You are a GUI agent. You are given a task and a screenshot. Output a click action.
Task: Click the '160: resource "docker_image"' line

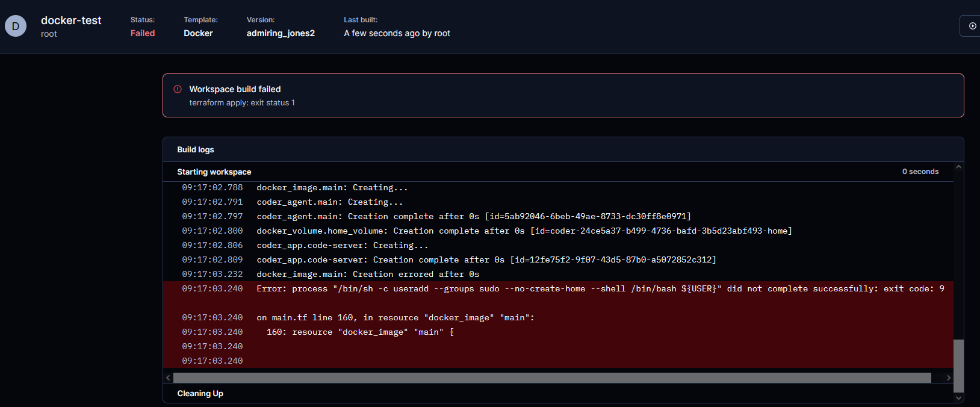click(x=360, y=332)
